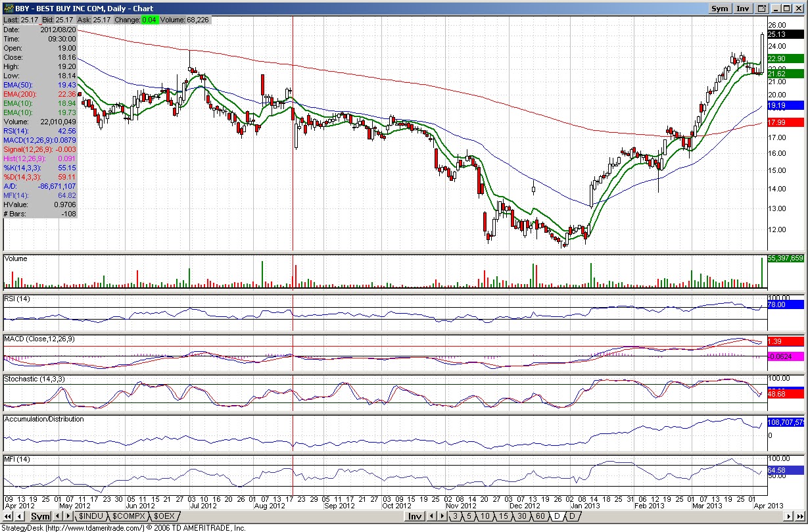Click the Aug 2012 date axis label
808x532 pixels.
click(x=270, y=506)
